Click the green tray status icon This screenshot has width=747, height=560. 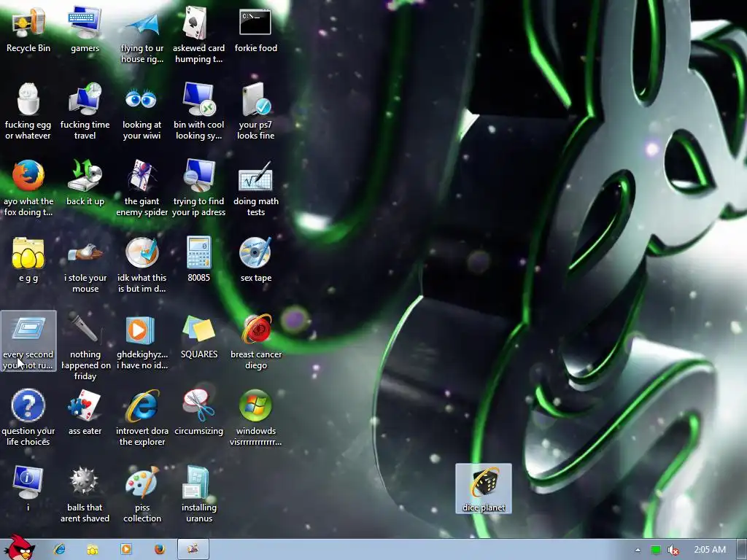pyautogui.click(x=656, y=550)
